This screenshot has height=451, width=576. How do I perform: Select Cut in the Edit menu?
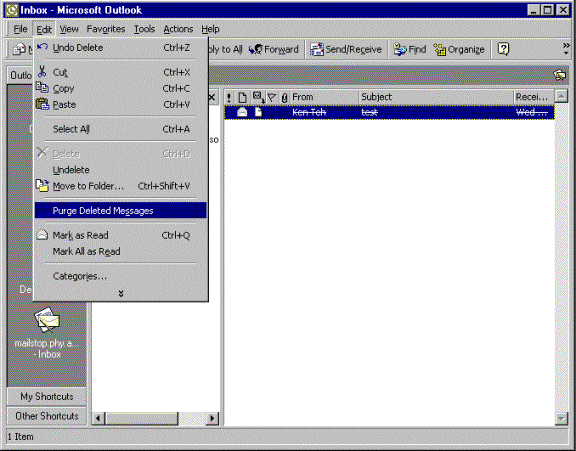120,72
